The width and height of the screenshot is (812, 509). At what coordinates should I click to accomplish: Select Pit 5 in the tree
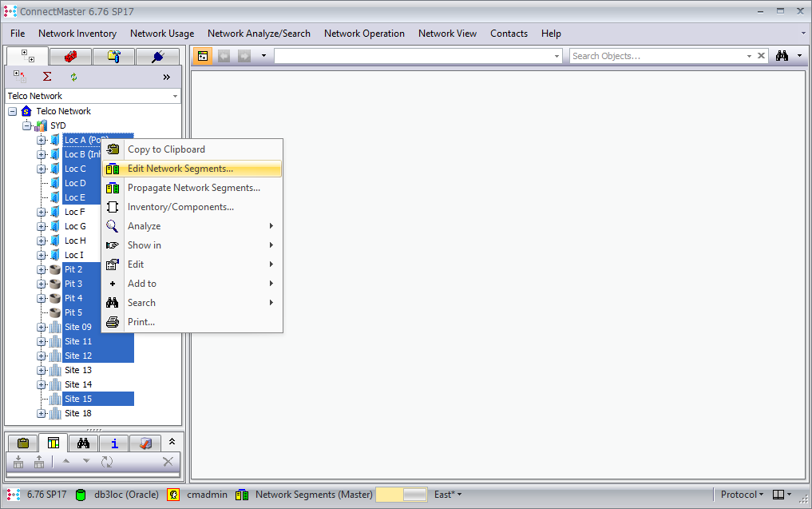tap(73, 312)
